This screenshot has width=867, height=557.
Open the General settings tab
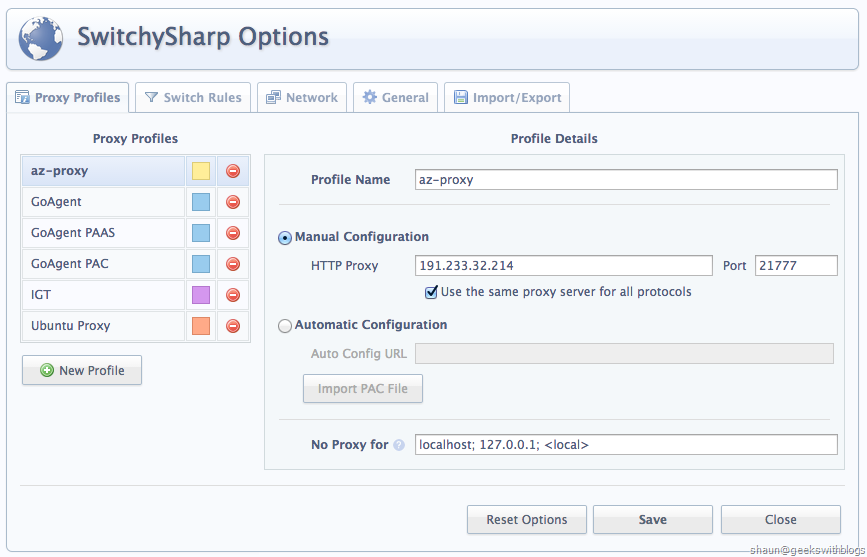click(x=395, y=97)
